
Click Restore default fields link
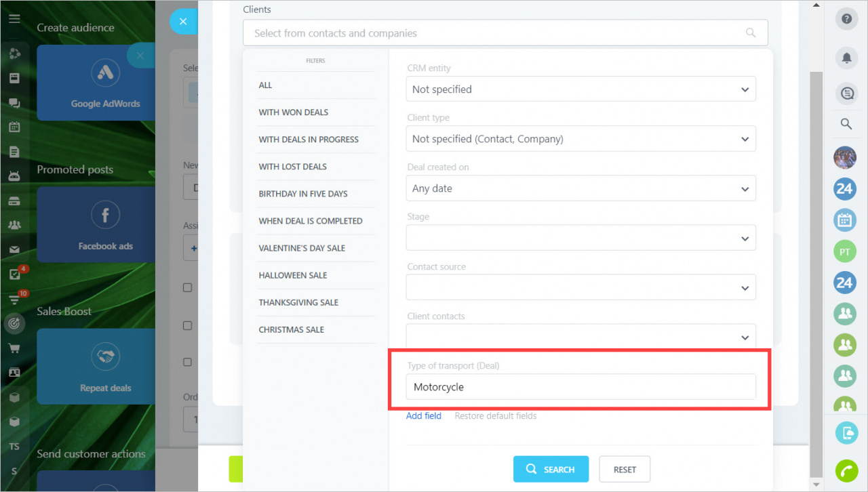click(496, 416)
